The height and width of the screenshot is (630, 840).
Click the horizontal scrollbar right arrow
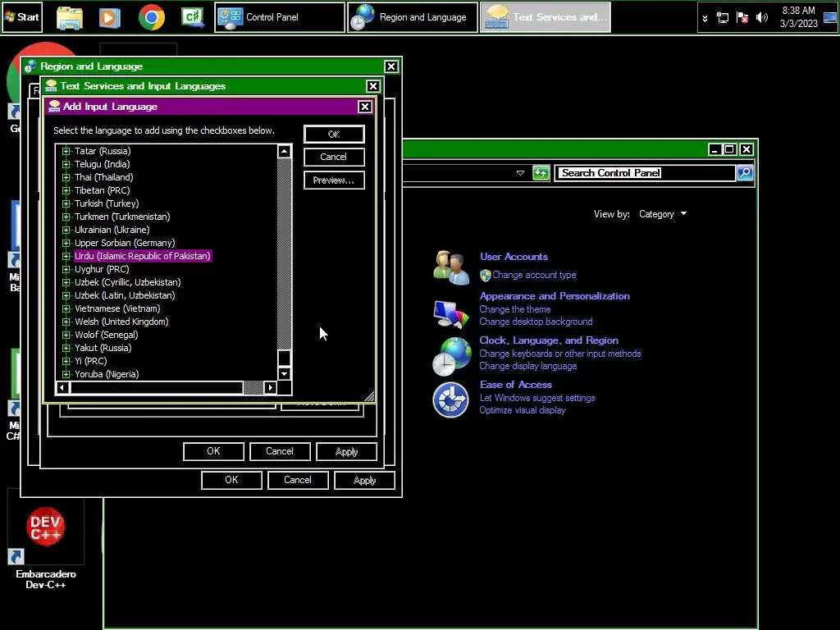click(x=270, y=387)
